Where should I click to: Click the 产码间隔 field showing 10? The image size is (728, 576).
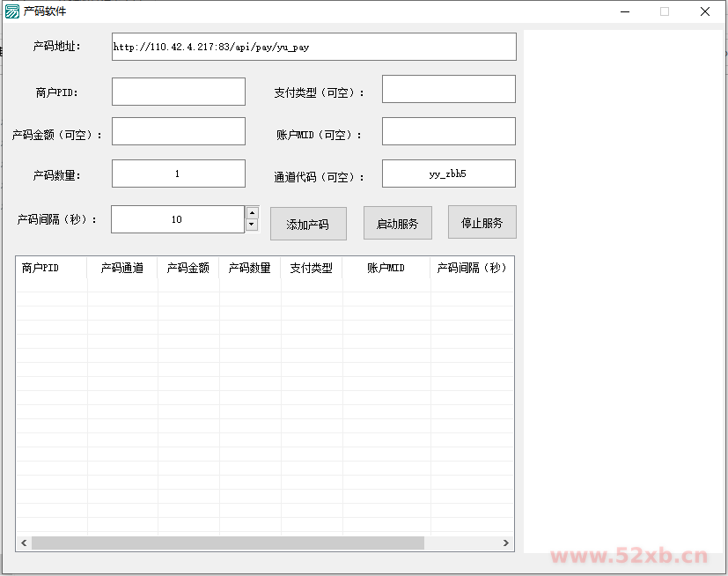pyautogui.click(x=177, y=219)
